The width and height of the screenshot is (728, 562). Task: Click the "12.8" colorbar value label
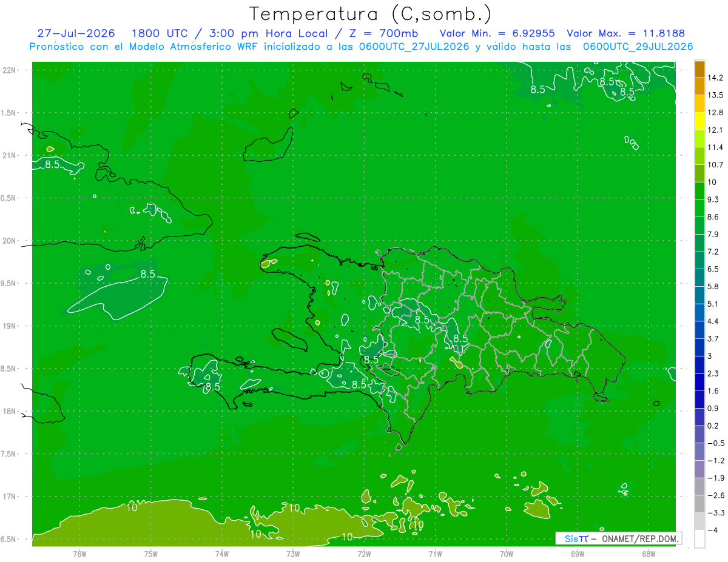(715, 113)
